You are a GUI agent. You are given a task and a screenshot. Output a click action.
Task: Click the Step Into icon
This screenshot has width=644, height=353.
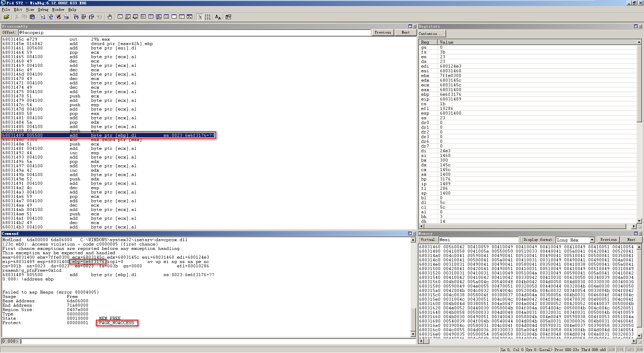(x=76, y=17)
